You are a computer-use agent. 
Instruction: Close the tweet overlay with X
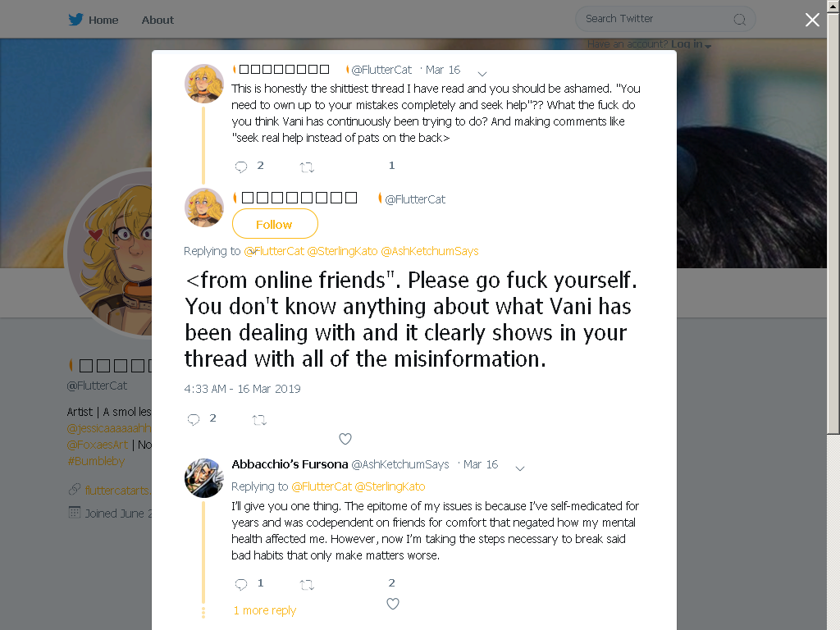point(812,20)
